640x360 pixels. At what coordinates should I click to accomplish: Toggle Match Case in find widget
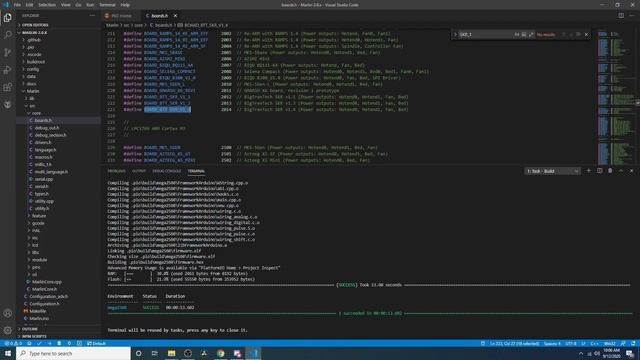[x=517, y=35]
